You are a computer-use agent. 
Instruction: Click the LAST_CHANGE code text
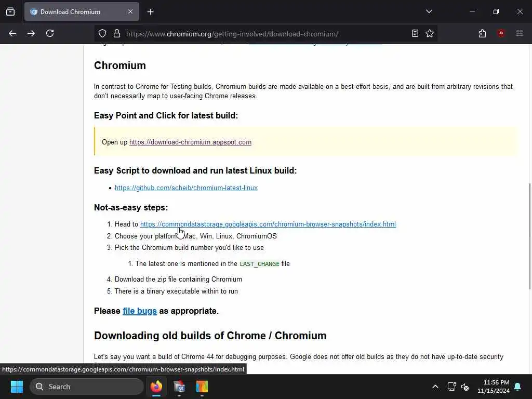click(260, 264)
